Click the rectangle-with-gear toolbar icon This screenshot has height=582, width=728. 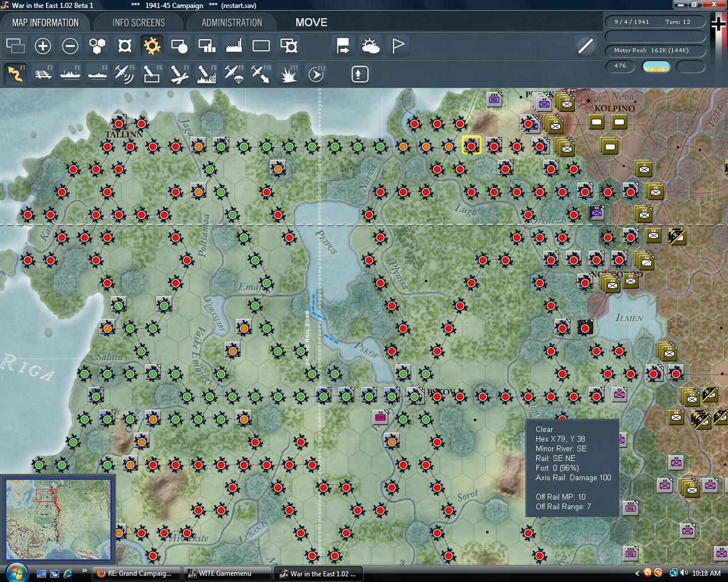tap(288, 45)
